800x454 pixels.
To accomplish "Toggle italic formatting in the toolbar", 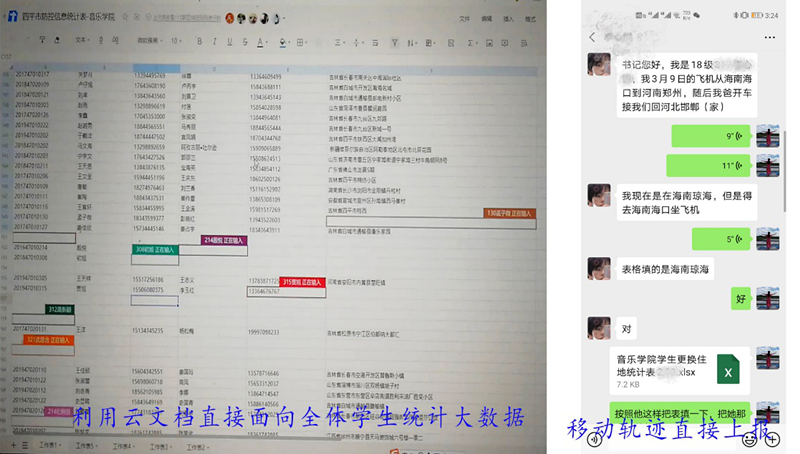I will coord(214,41).
